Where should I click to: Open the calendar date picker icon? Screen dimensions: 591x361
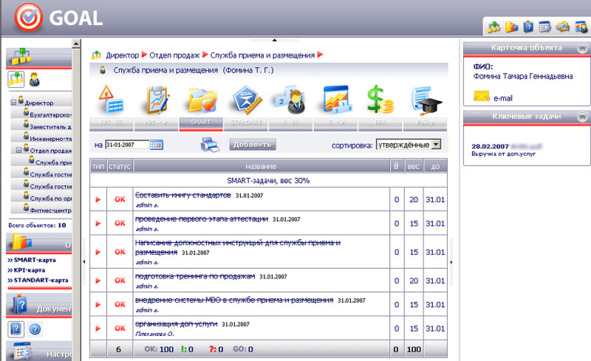(x=156, y=145)
